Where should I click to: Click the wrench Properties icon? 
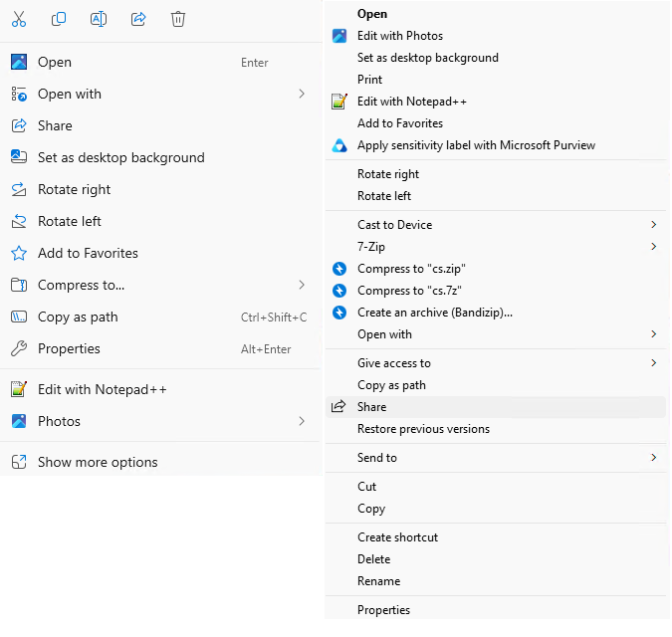19,348
